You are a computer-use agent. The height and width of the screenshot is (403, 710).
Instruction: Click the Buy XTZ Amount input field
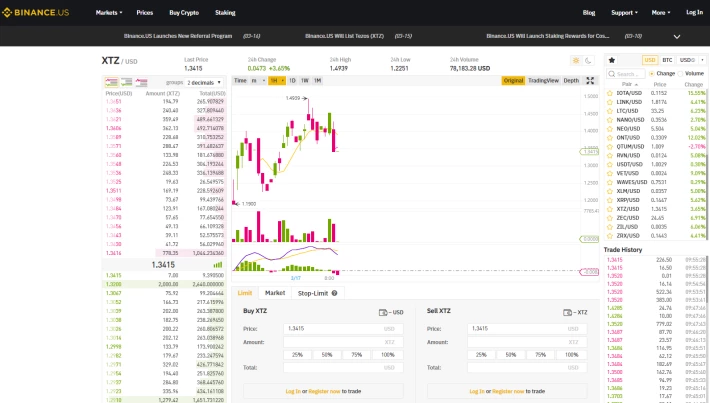click(343, 342)
